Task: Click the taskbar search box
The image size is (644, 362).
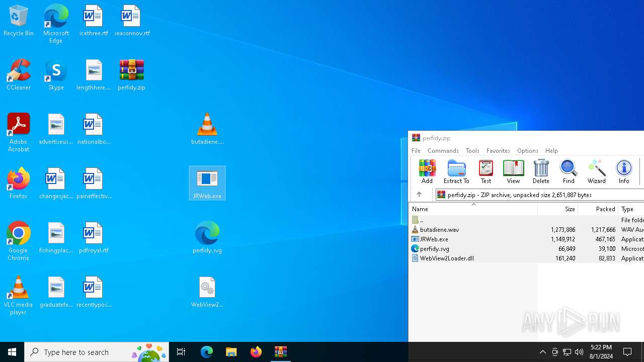Action: click(97, 352)
